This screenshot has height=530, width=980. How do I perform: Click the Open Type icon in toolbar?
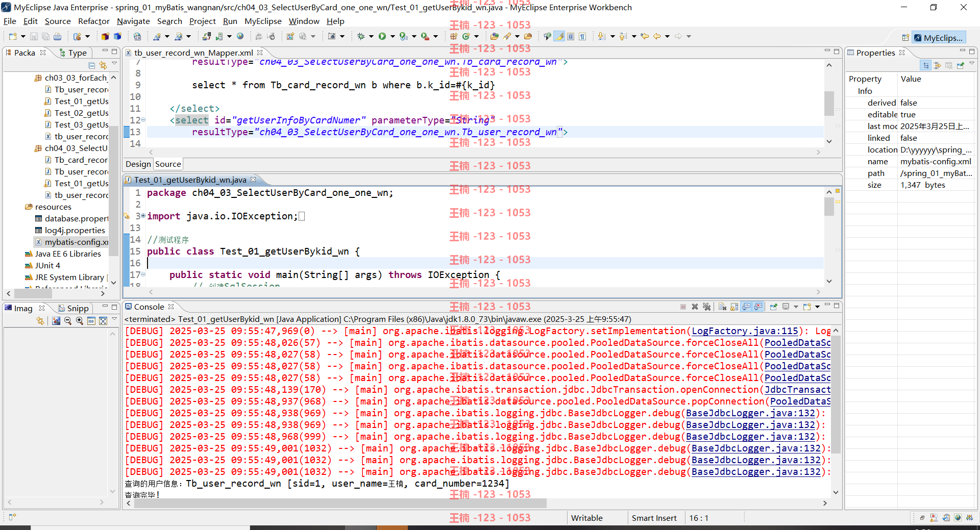point(494,37)
